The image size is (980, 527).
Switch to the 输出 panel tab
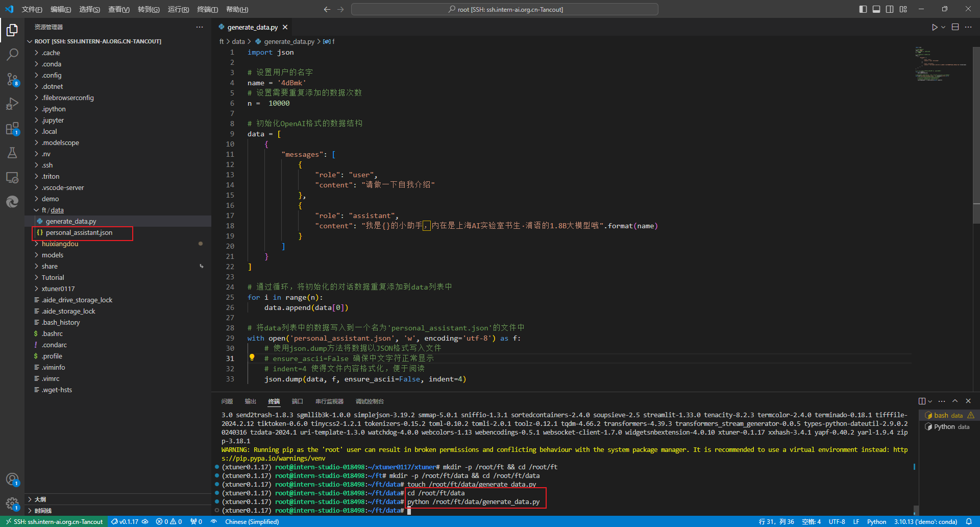click(250, 401)
